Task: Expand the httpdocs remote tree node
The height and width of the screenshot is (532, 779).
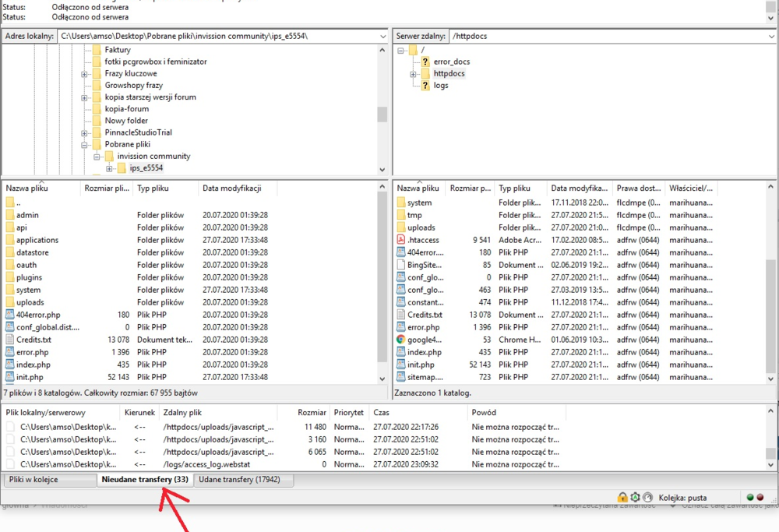Action: coord(414,74)
